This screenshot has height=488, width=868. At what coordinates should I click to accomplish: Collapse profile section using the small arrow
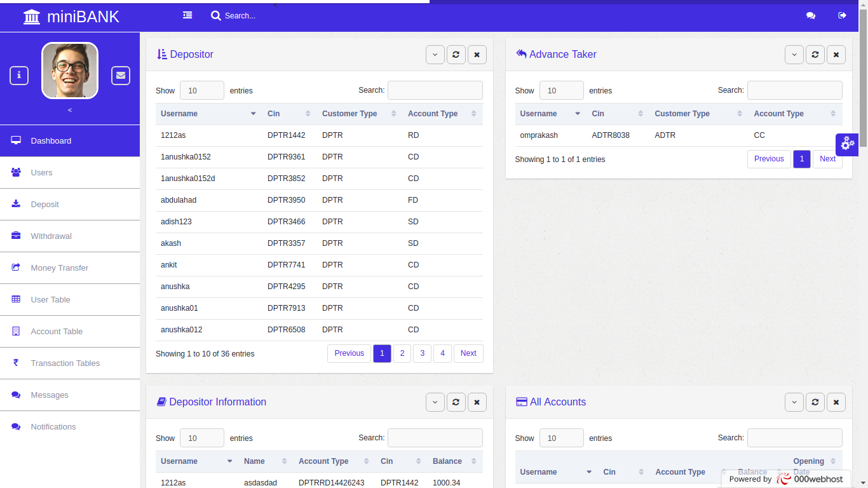click(70, 111)
